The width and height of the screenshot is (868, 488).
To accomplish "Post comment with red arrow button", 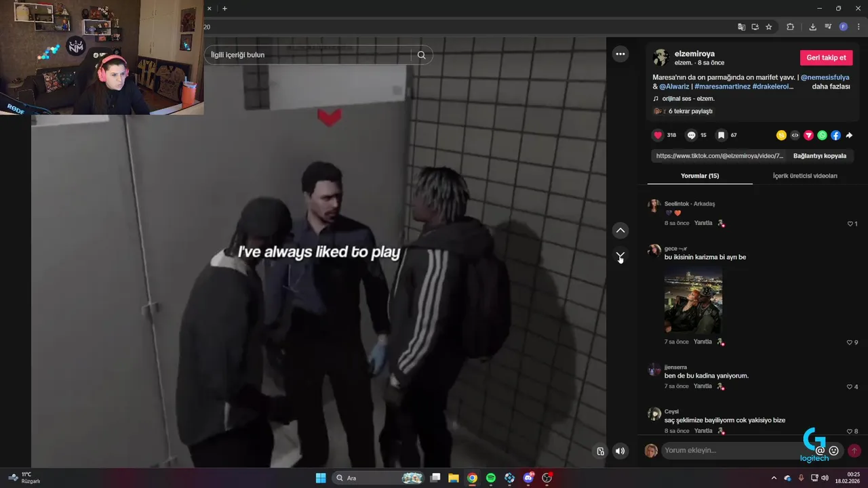I will pyautogui.click(x=854, y=451).
